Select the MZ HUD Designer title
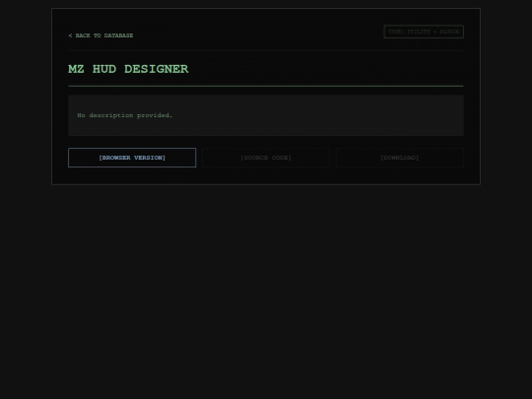The width and height of the screenshot is (532, 399). [128, 69]
